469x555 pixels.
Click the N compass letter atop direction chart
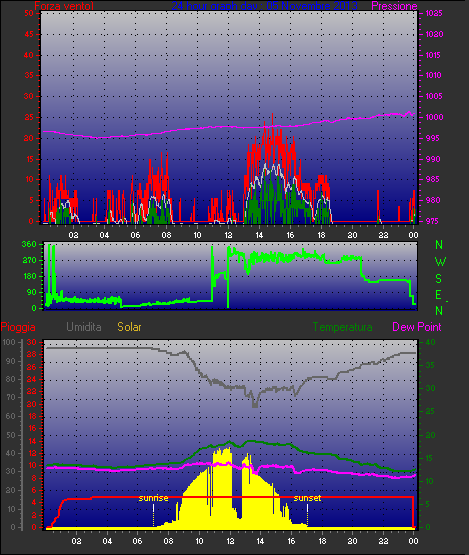coord(439,245)
